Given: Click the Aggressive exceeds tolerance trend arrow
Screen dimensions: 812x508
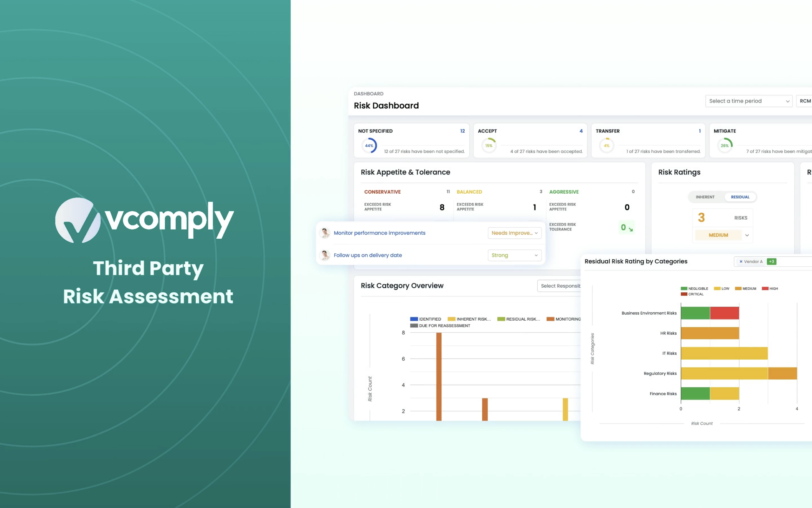Looking at the screenshot, I should tap(631, 230).
